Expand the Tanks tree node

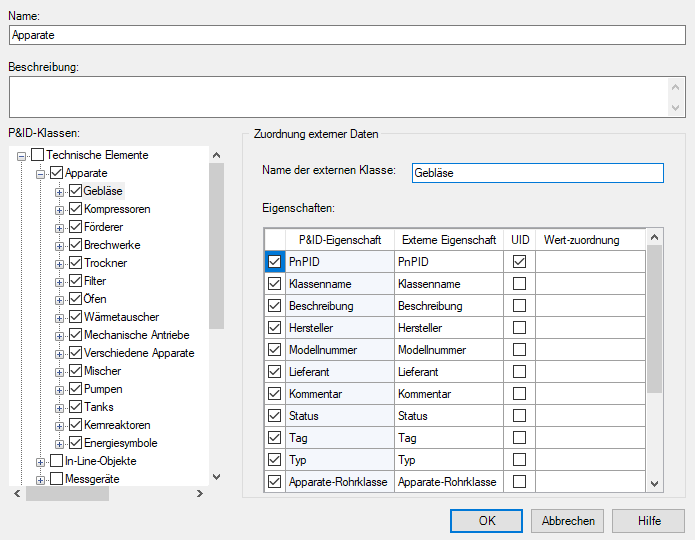tap(59, 407)
